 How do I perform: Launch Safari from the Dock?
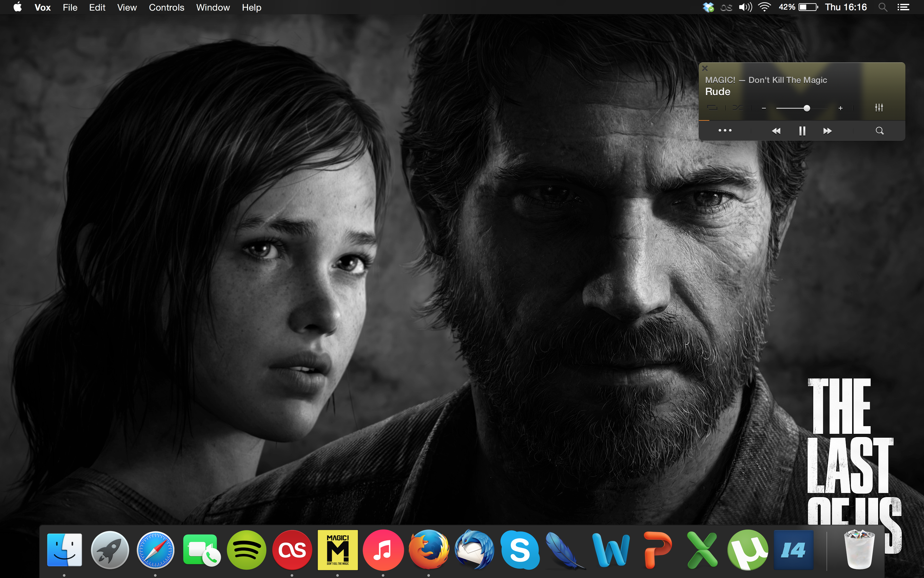tap(155, 550)
